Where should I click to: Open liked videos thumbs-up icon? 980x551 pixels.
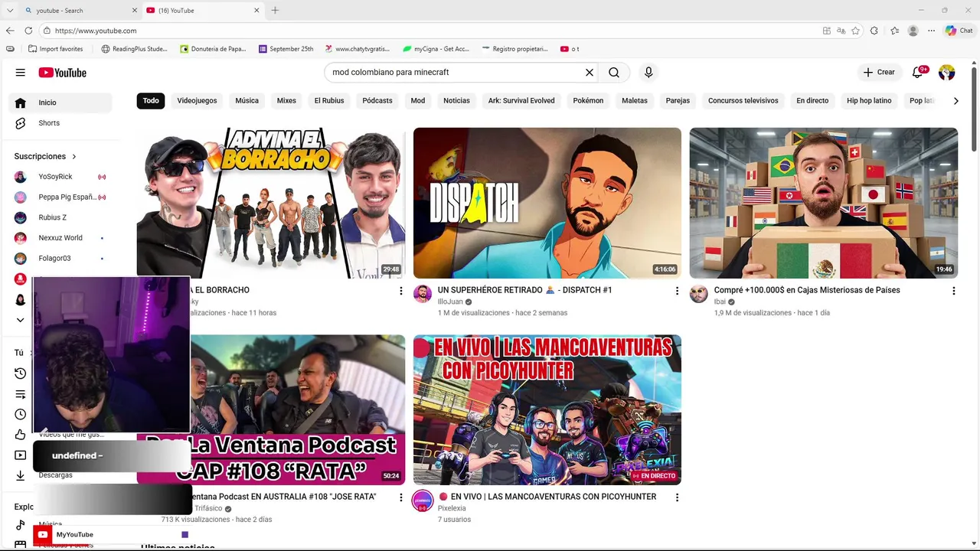pos(21,435)
